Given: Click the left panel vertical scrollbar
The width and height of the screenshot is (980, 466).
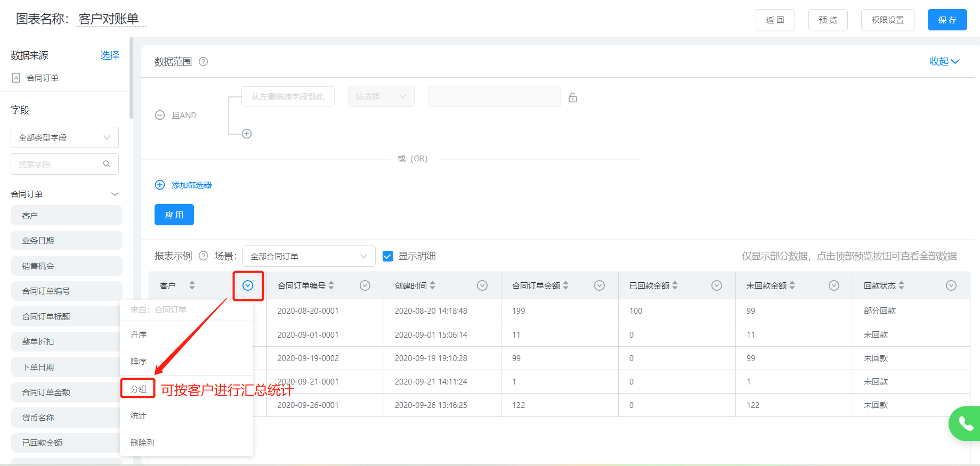Looking at the screenshot, I should 131,78.
